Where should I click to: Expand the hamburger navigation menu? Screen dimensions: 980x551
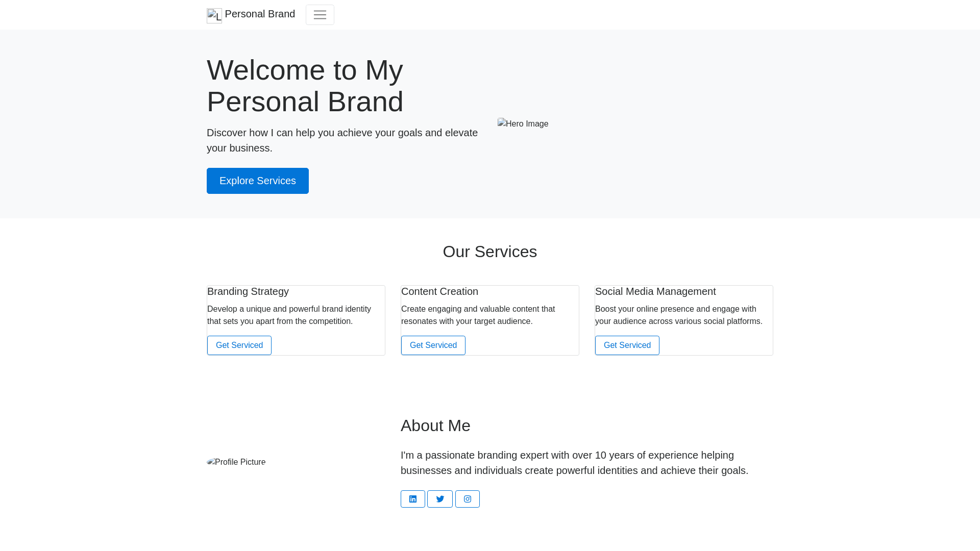[x=320, y=15]
